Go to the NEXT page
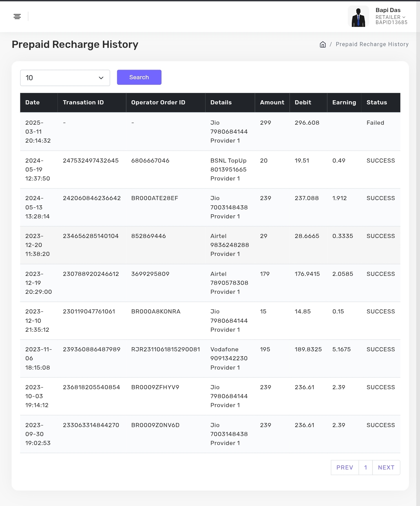The height and width of the screenshot is (506, 420). (386, 467)
